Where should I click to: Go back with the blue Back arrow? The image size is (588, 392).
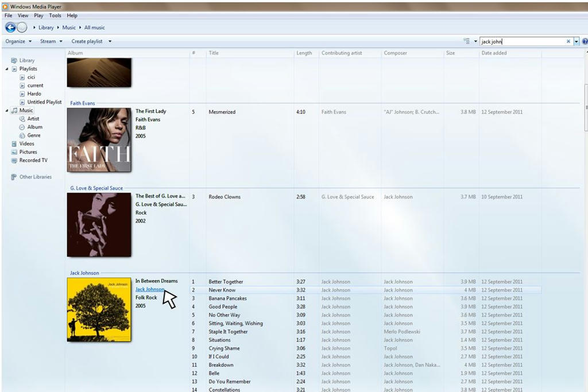[10, 28]
